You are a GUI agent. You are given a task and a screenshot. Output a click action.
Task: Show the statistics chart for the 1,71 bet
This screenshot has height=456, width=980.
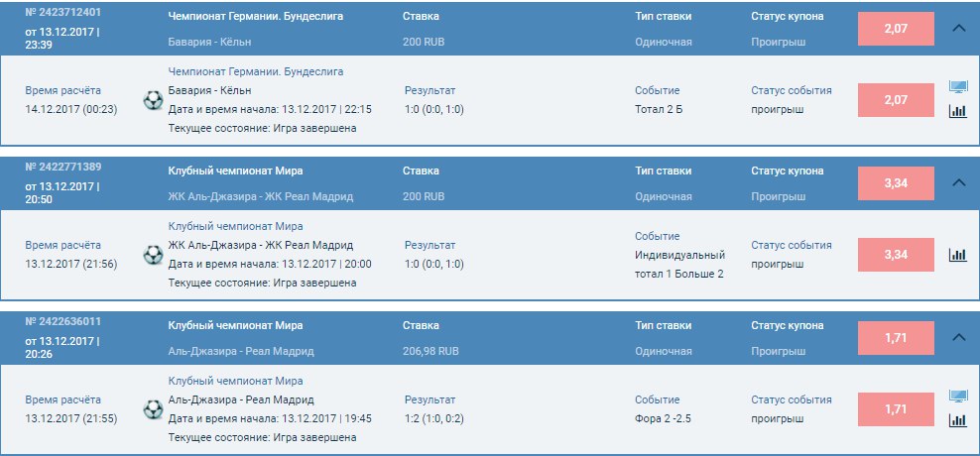point(958,419)
